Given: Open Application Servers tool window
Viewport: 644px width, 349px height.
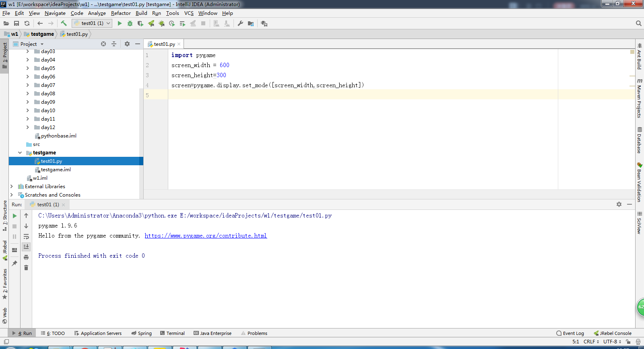Looking at the screenshot, I should pos(98,333).
